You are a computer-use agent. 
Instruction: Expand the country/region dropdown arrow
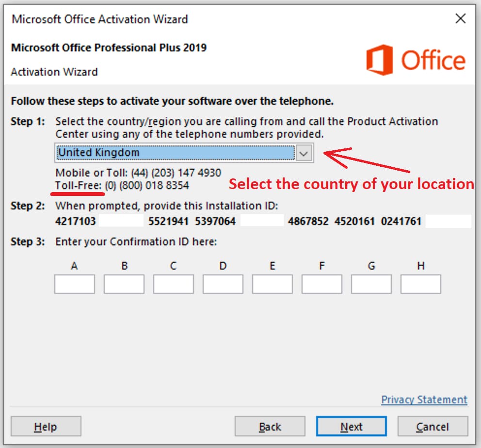click(x=304, y=153)
